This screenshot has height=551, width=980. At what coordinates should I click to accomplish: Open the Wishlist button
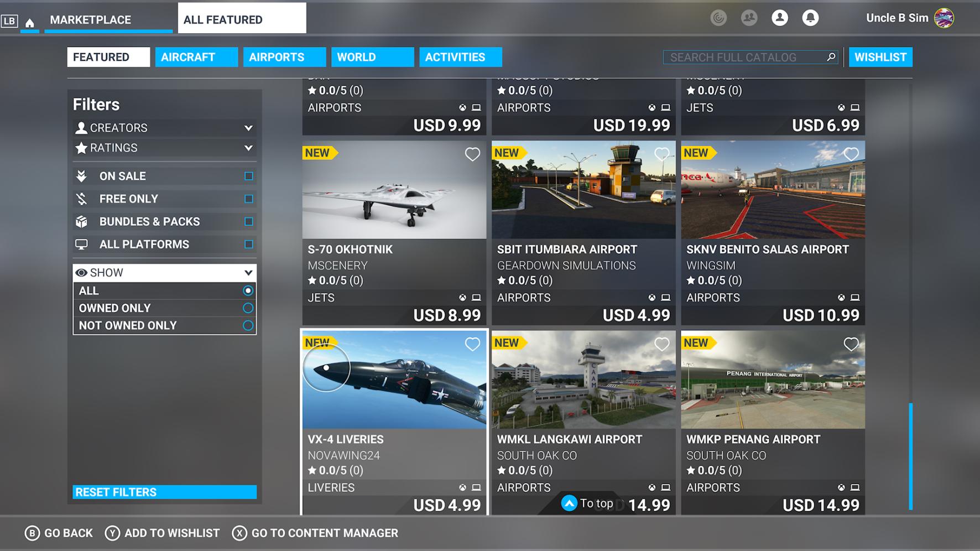pos(880,56)
